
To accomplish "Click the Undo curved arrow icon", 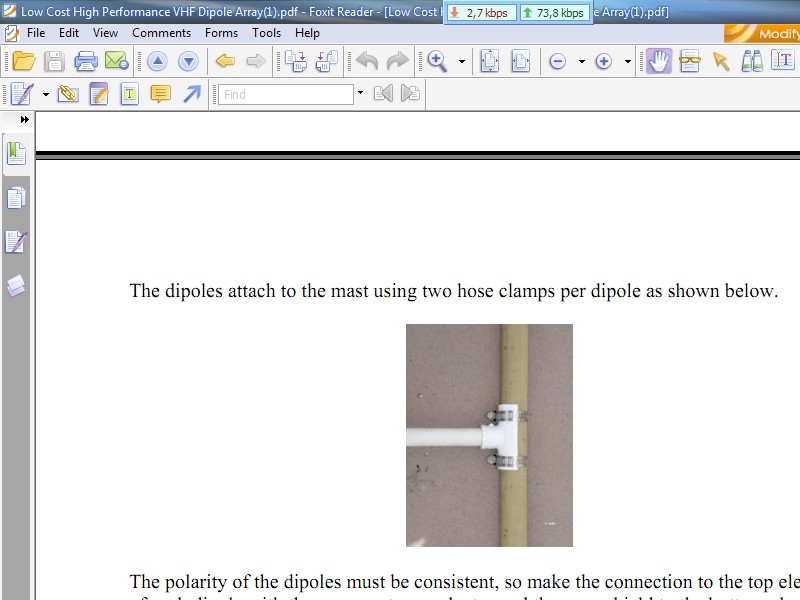I will (367, 61).
